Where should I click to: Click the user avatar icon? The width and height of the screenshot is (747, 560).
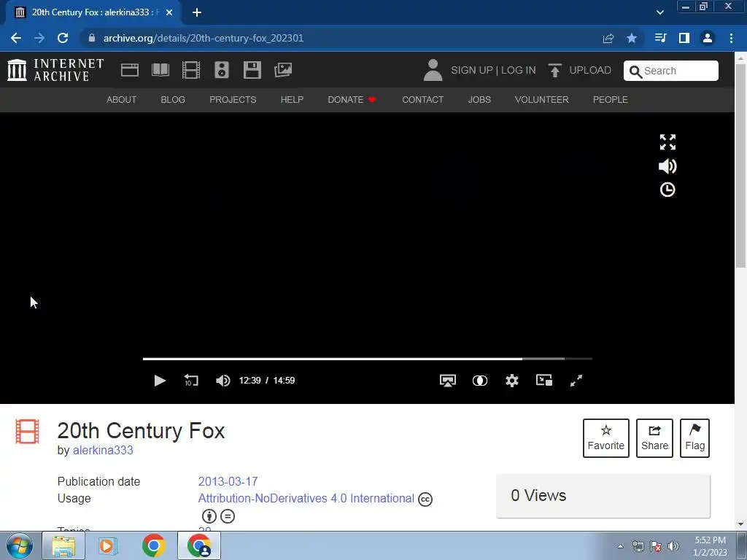click(x=433, y=70)
